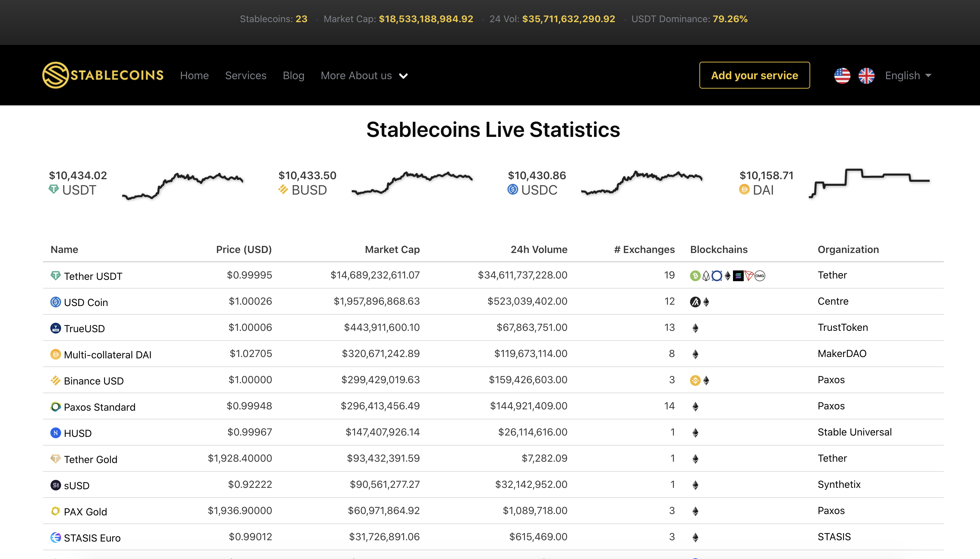Select the US flag icon

(x=842, y=75)
